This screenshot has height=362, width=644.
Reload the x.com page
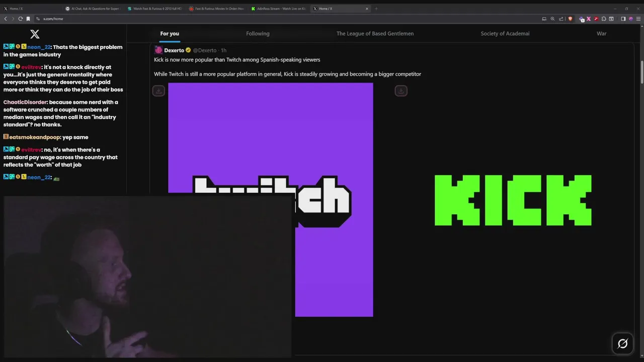tap(21, 19)
